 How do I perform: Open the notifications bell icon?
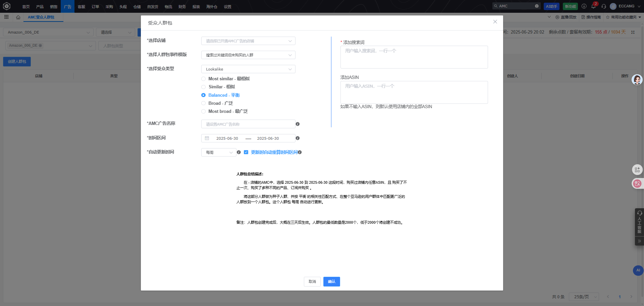tap(594, 6)
